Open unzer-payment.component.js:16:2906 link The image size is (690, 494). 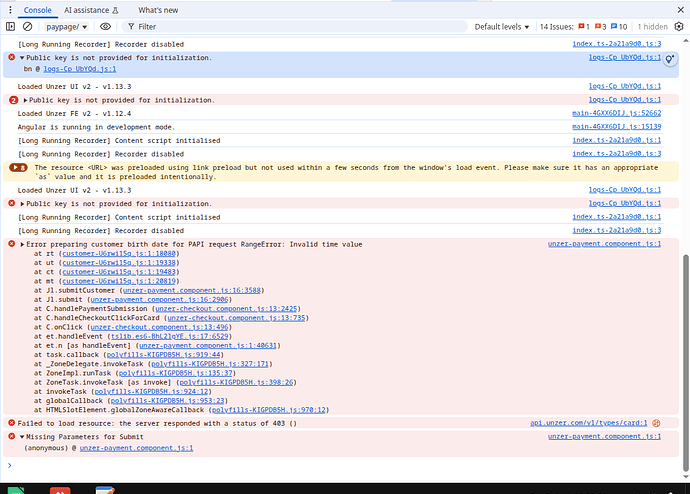pos(159,300)
